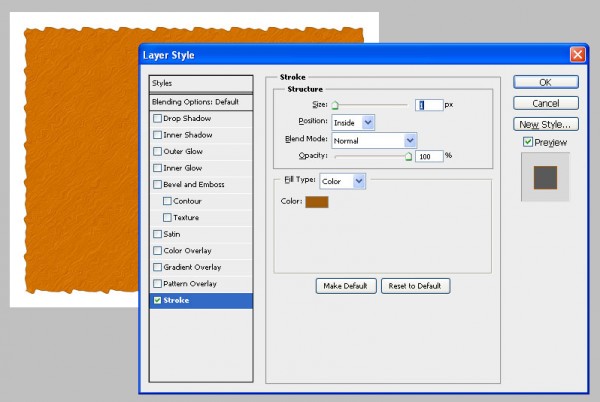Toggle the Preview checkbox
Screen dimensions: 600x402
[528, 142]
